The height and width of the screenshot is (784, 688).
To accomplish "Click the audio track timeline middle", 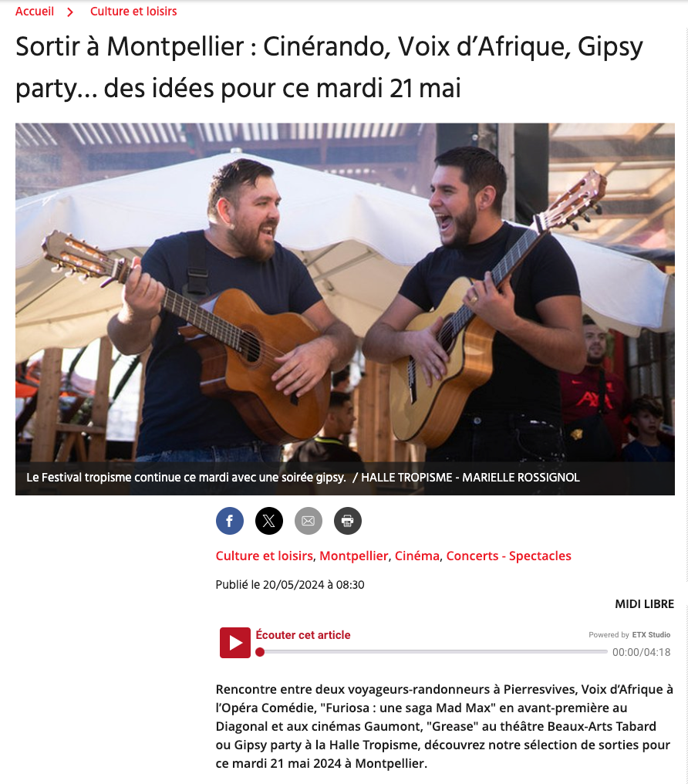I will (x=433, y=652).
